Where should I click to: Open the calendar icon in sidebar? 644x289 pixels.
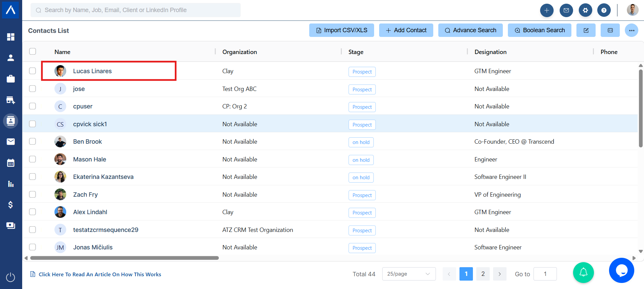click(x=11, y=163)
